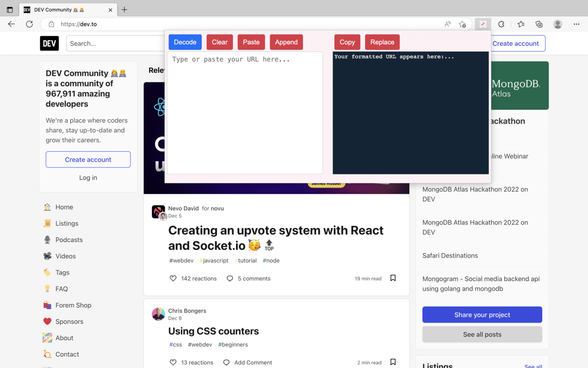This screenshot has height=368, width=588.
Task: Click the Copy button
Action: click(347, 42)
